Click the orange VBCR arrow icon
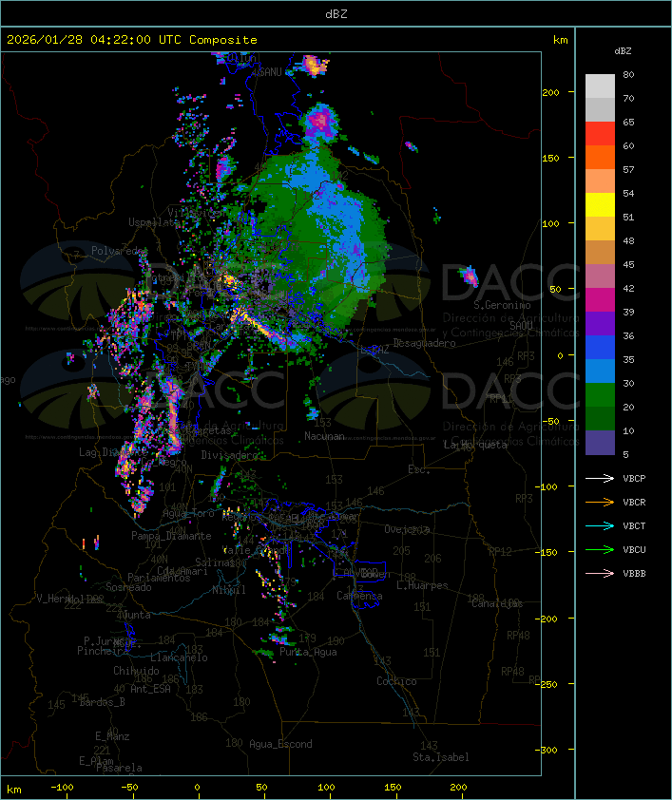 pyautogui.click(x=600, y=502)
